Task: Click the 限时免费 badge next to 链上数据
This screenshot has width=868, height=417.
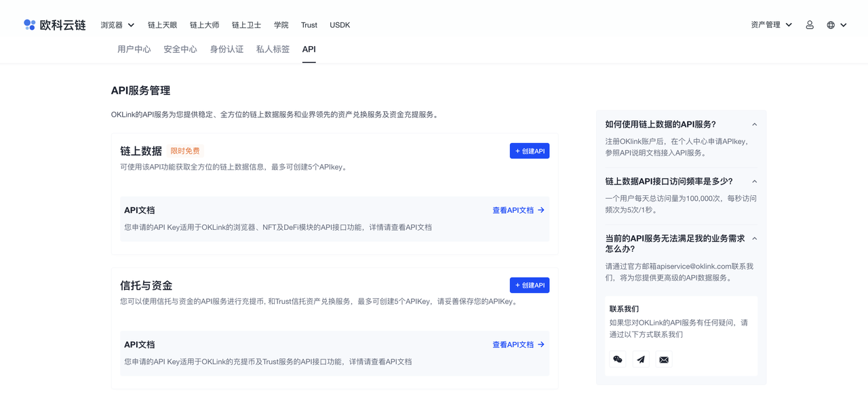Action: tap(186, 151)
